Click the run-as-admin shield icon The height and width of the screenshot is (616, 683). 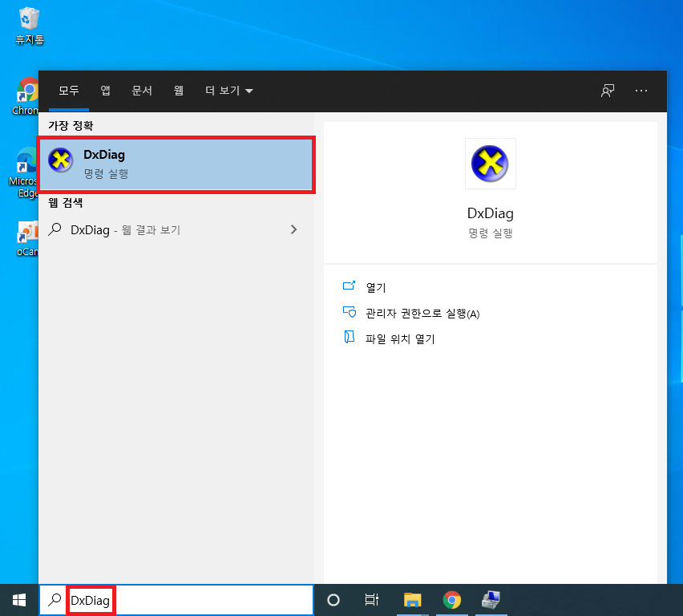pyautogui.click(x=350, y=312)
